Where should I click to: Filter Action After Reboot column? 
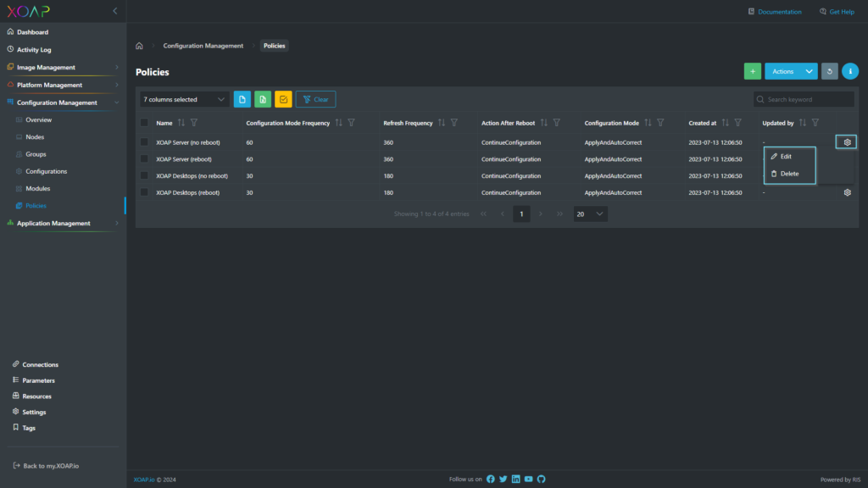coord(556,123)
